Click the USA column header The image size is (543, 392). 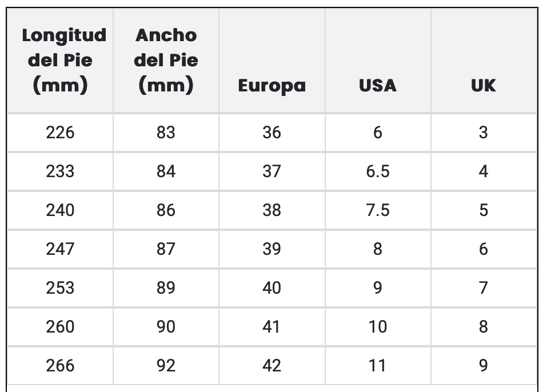pyautogui.click(x=377, y=86)
